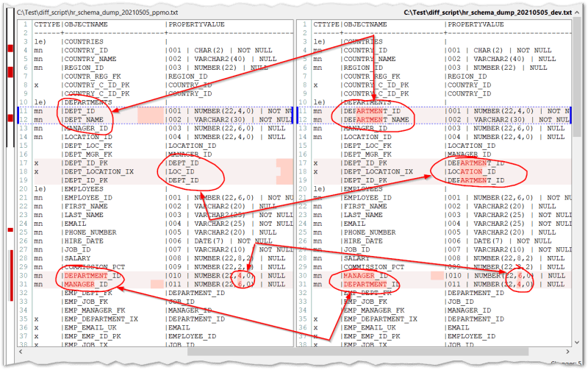Jump to the long bottom red marker in location bar
Image resolution: width=588 pixels, height=370 pixels.
coord(11,275)
